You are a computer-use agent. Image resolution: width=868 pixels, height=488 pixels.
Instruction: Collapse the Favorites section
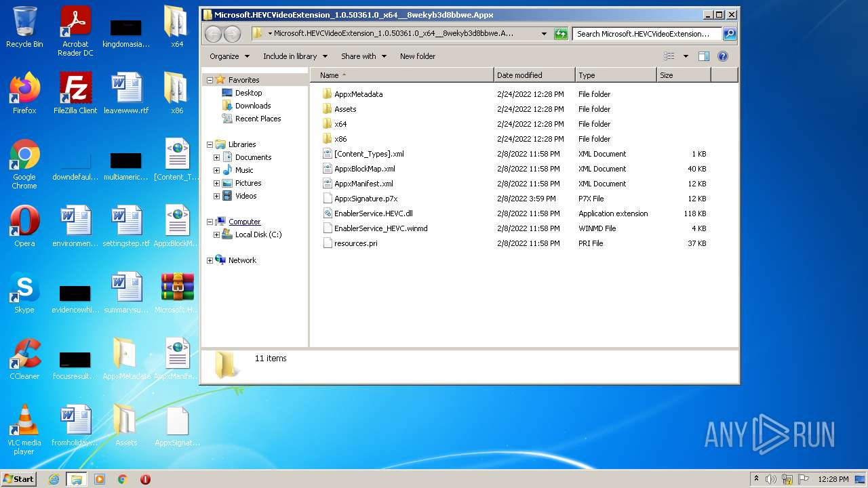(210, 80)
